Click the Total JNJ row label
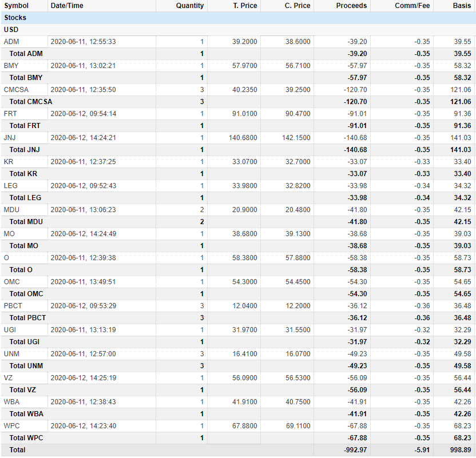Image resolution: width=476 pixels, height=458 pixels. click(x=24, y=150)
